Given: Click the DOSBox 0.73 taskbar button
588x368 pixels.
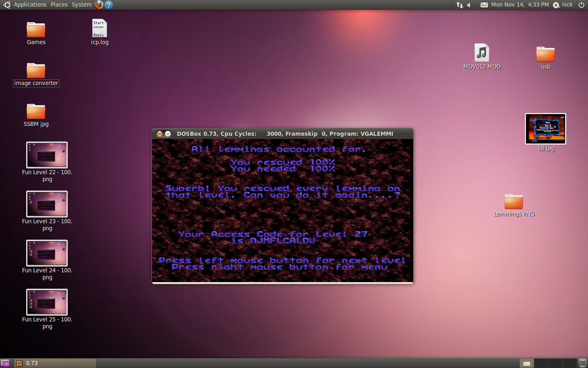Looking at the screenshot, I should point(55,363).
